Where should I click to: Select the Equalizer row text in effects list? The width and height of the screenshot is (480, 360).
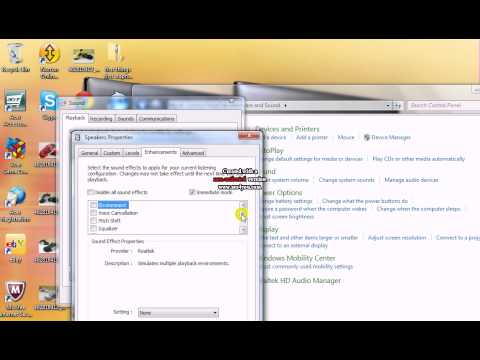coord(108,229)
